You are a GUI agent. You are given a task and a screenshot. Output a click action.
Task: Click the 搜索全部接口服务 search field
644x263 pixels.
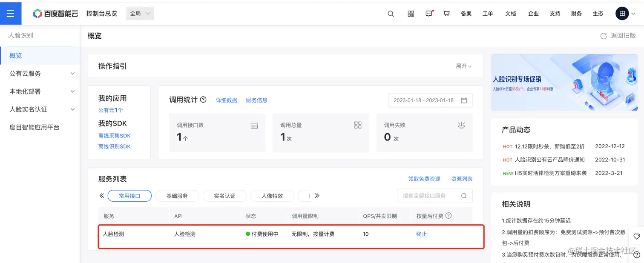coord(434,196)
